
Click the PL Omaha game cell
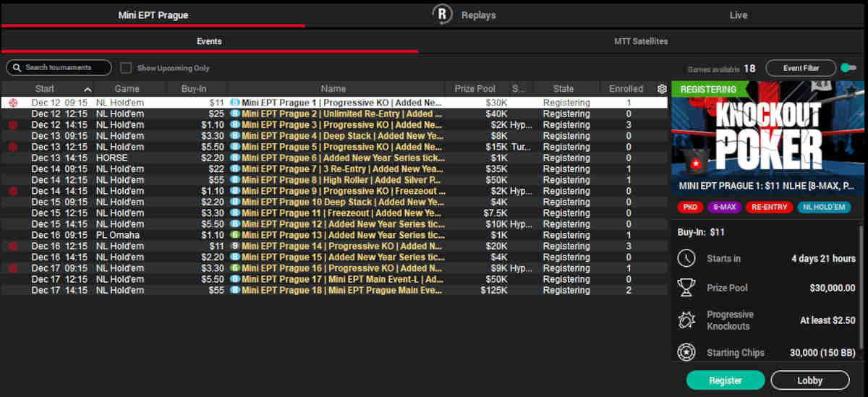click(x=117, y=235)
